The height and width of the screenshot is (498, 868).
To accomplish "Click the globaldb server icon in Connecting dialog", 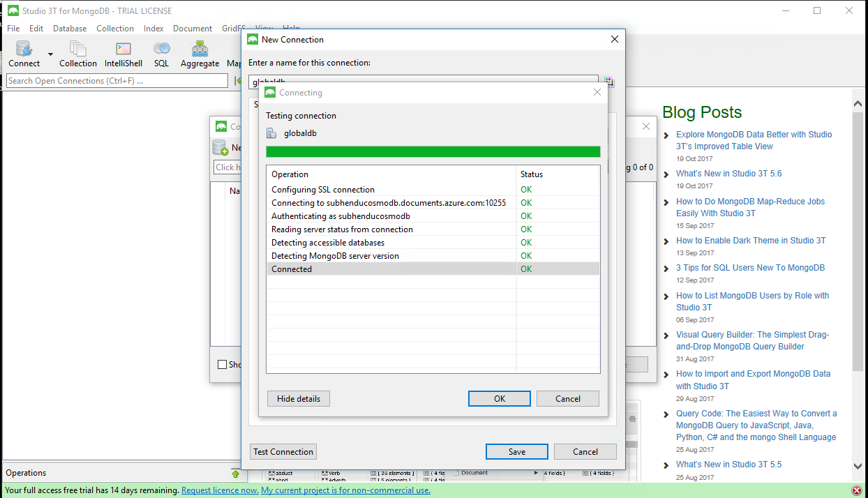I will tap(271, 133).
